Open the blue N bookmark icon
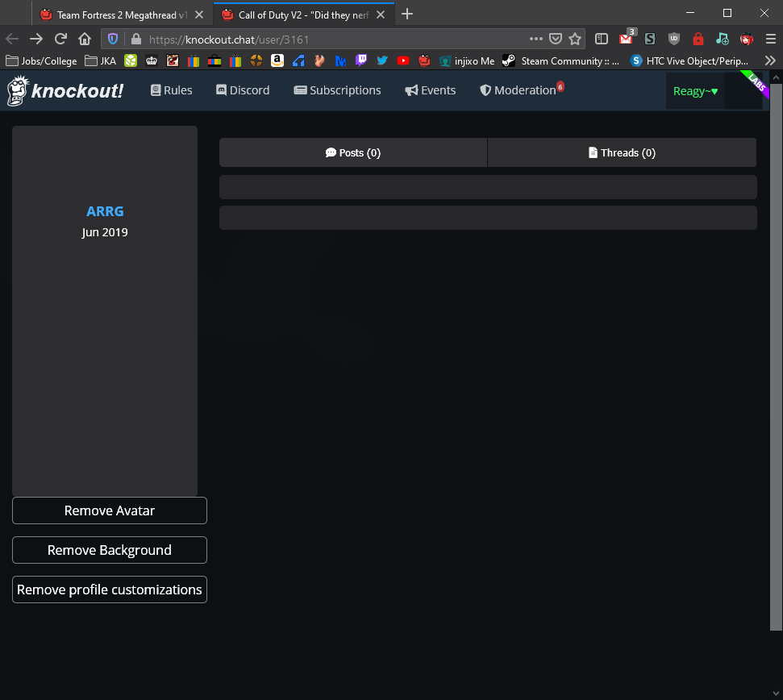783x700 pixels. 340,60
